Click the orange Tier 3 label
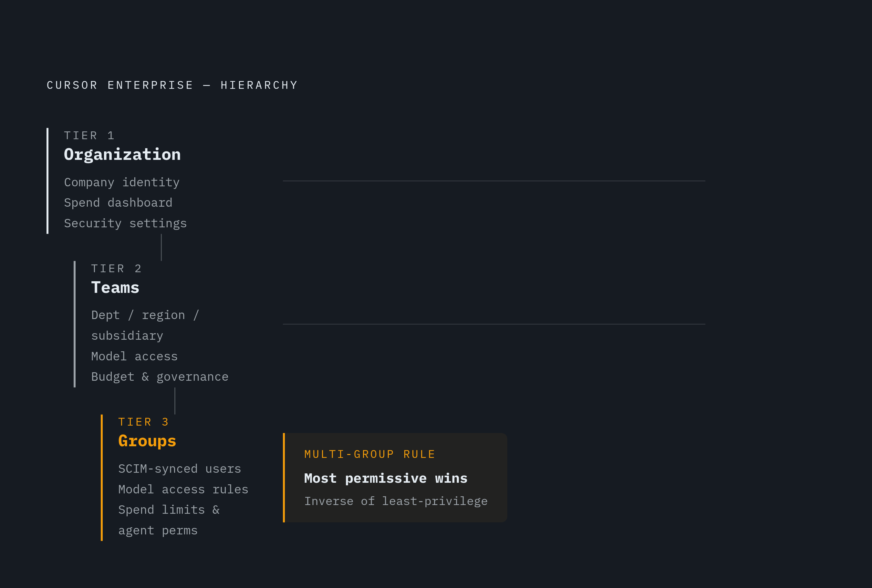872x588 pixels. (x=144, y=422)
